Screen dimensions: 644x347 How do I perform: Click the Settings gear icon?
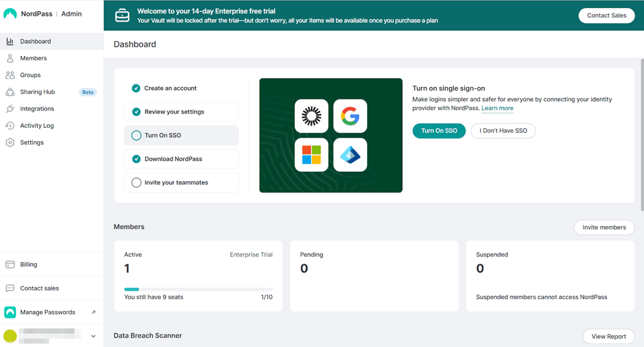click(10, 143)
